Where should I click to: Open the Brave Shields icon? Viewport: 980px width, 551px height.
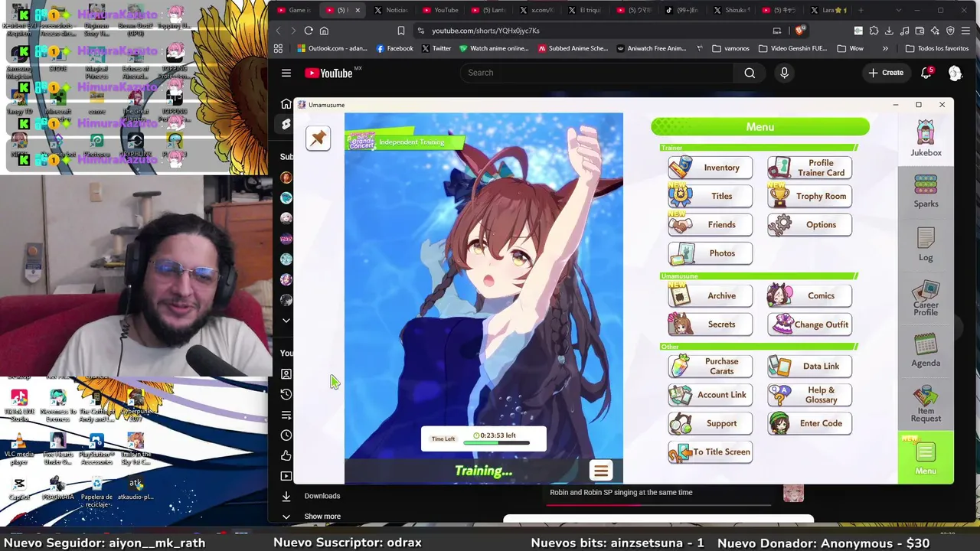click(x=800, y=31)
